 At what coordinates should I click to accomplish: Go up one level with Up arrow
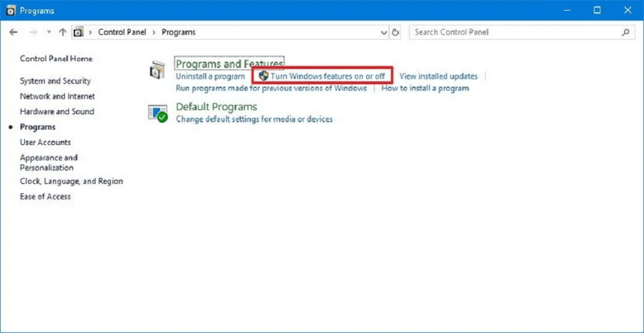(62, 32)
